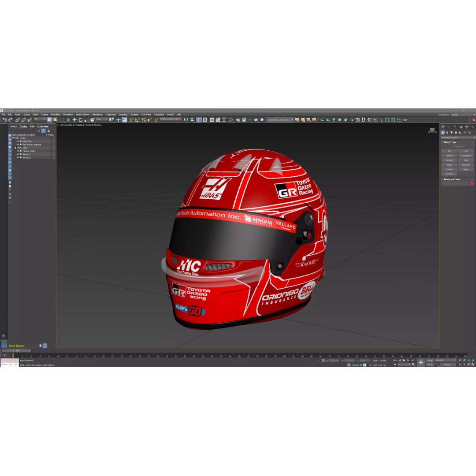Toggle the scene explorer lock icon
Image resolution: width=476 pixels, height=476 pixels.
[x=48, y=131]
